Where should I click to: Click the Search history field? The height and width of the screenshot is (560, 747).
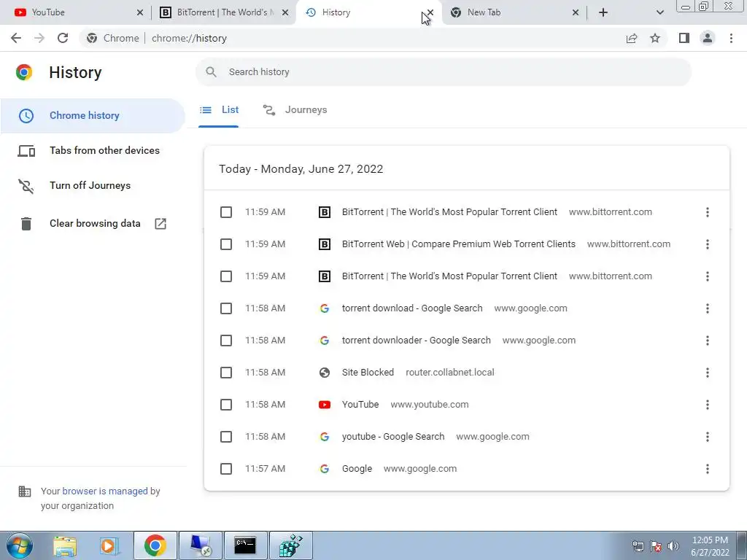point(443,72)
